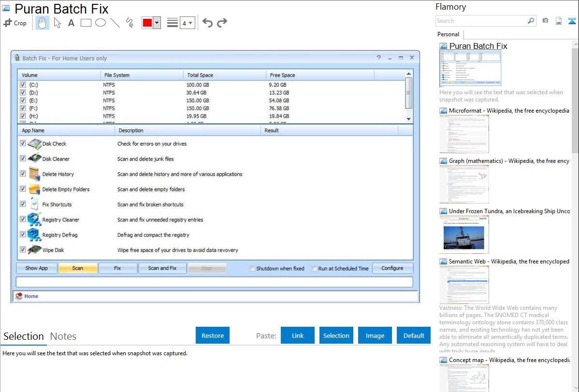Click the Restore button

(213, 335)
